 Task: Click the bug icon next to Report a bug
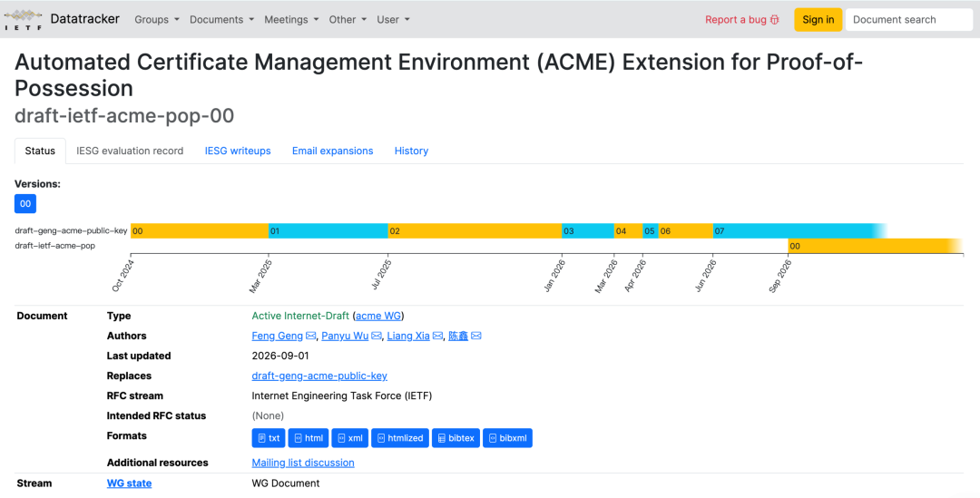pos(774,19)
